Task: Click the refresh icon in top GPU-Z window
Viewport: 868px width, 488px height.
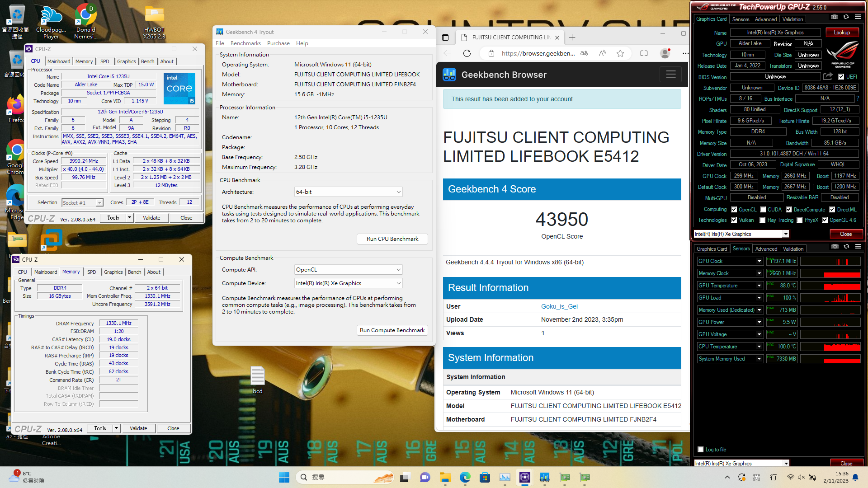Action: pos(846,17)
